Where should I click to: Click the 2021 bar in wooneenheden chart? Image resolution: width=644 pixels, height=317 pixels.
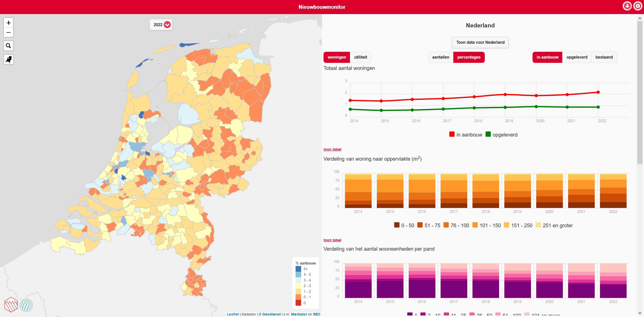[581, 281]
